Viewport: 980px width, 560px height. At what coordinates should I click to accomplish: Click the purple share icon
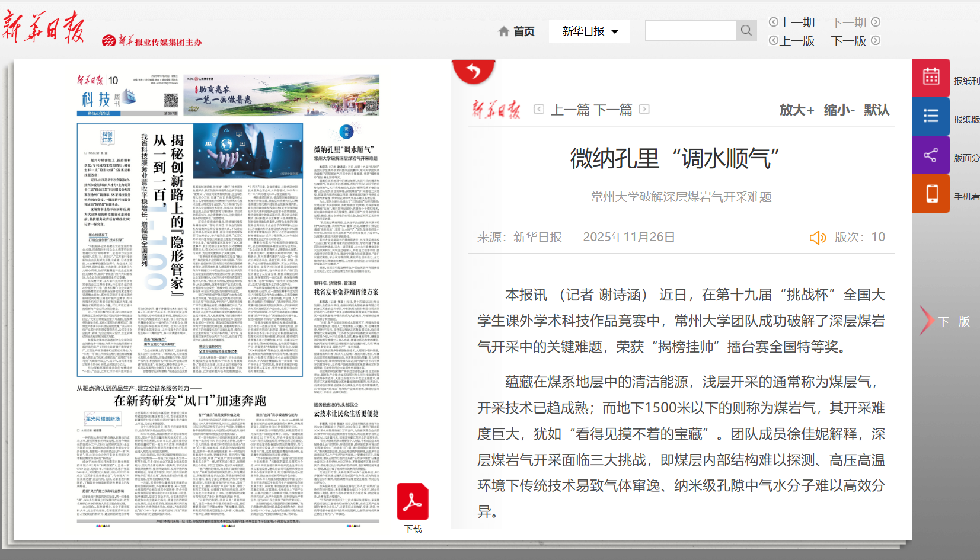pos(931,155)
